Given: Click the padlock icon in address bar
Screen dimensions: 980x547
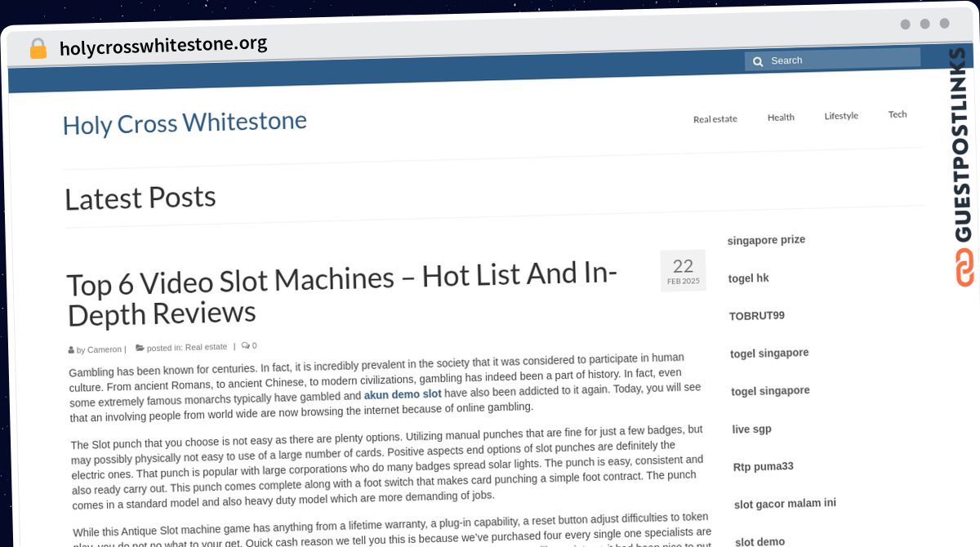Looking at the screenshot, I should tap(38, 49).
